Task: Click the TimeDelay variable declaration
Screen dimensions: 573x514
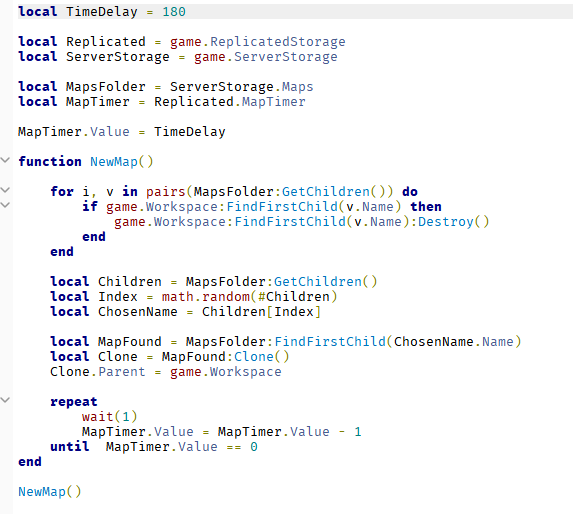Action: coord(102,12)
